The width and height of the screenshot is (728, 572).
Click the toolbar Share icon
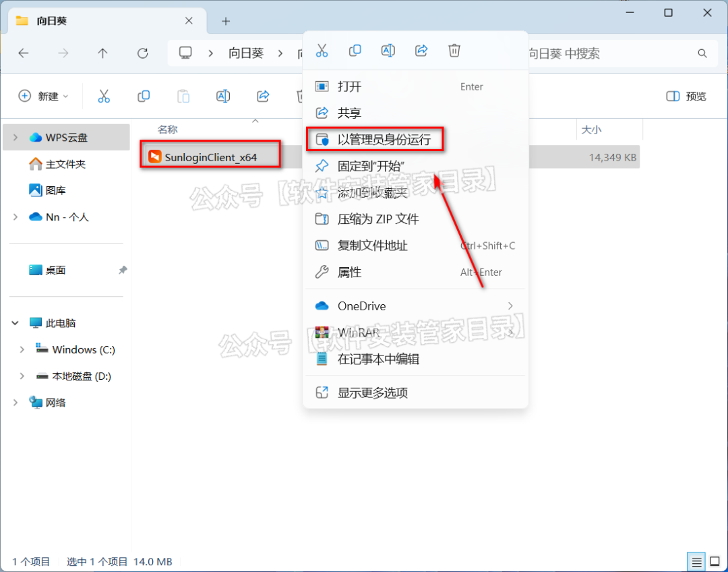point(263,96)
